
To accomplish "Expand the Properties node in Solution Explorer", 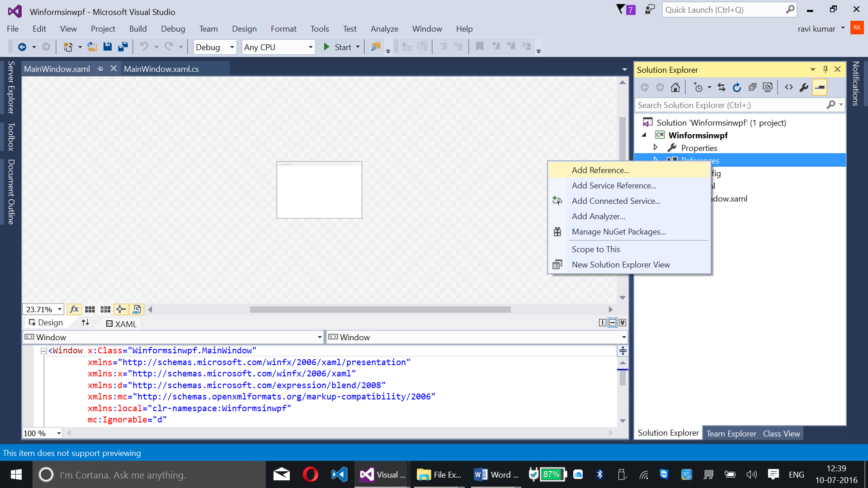I will pos(656,147).
